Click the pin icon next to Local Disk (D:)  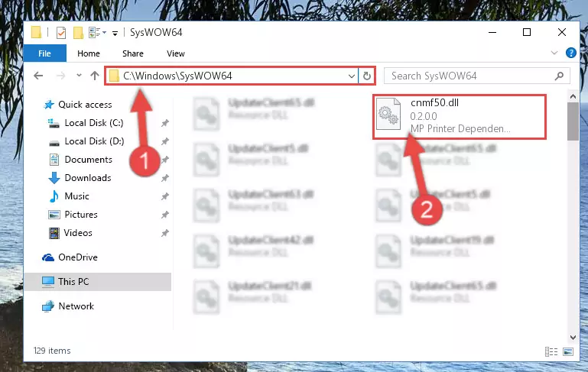(x=165, y=141)
